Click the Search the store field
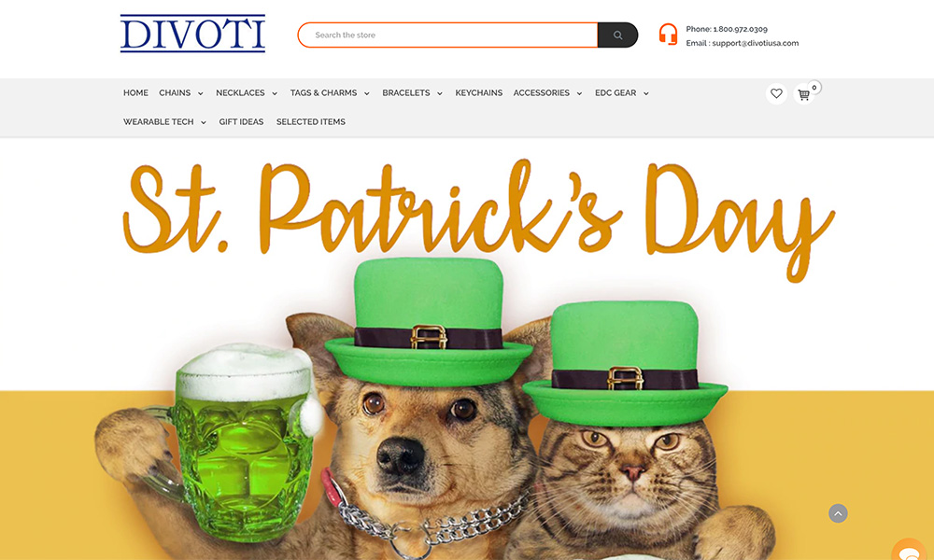934x560 pixels. tap(448, 35)
